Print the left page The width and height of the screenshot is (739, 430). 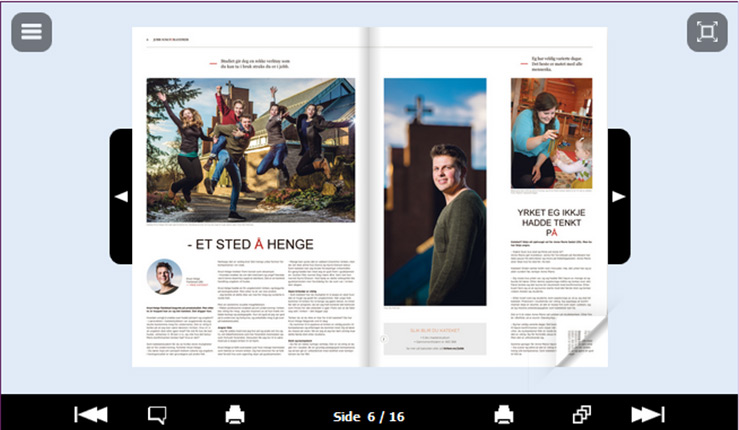(x=235, y=415)
